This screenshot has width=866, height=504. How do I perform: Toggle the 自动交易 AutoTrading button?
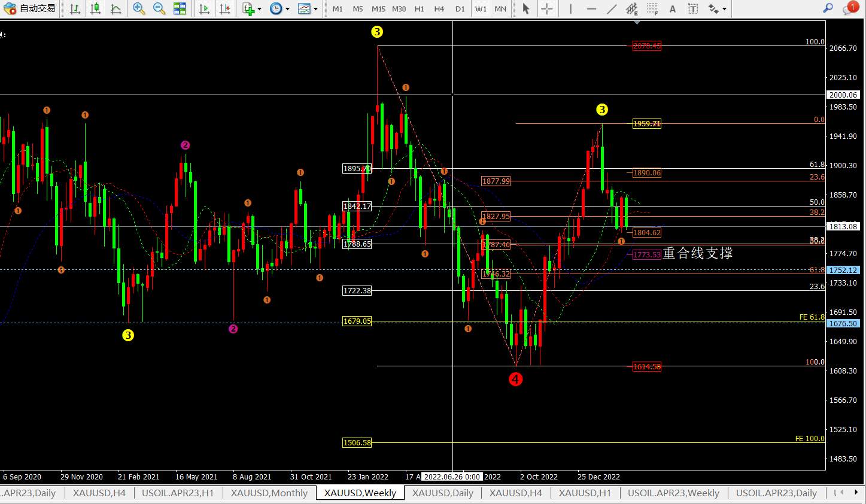pyautogui.click(x=31, y=8)
